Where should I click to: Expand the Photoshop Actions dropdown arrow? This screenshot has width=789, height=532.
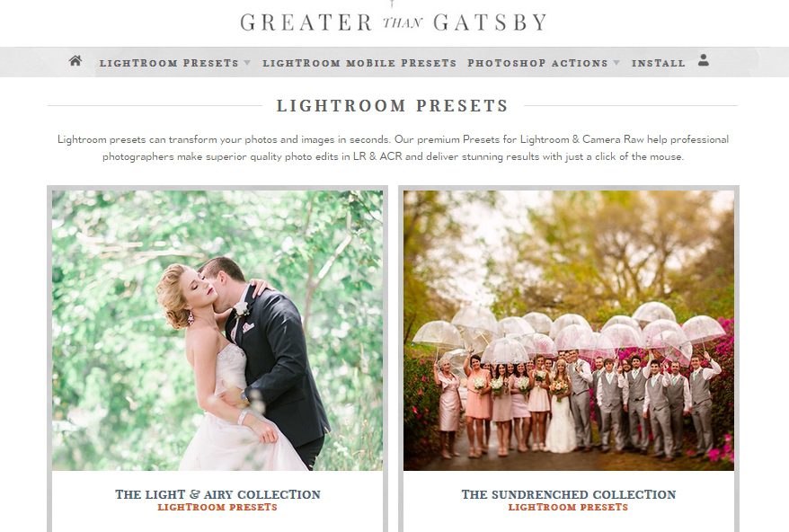(x=616, y=63)
